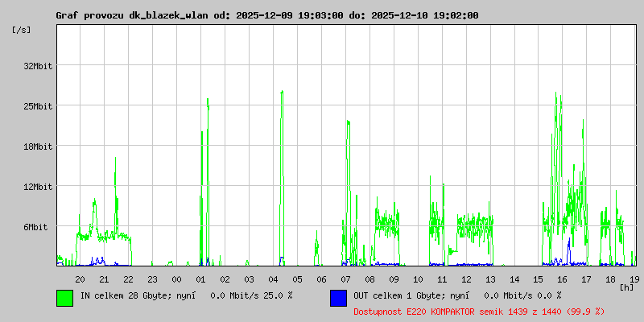Click the '[h]' hour unit label

click(x=627, y=287)
